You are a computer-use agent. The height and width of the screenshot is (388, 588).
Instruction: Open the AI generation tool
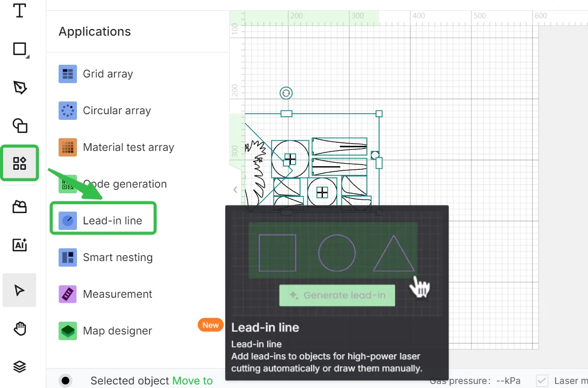(19, 245)
